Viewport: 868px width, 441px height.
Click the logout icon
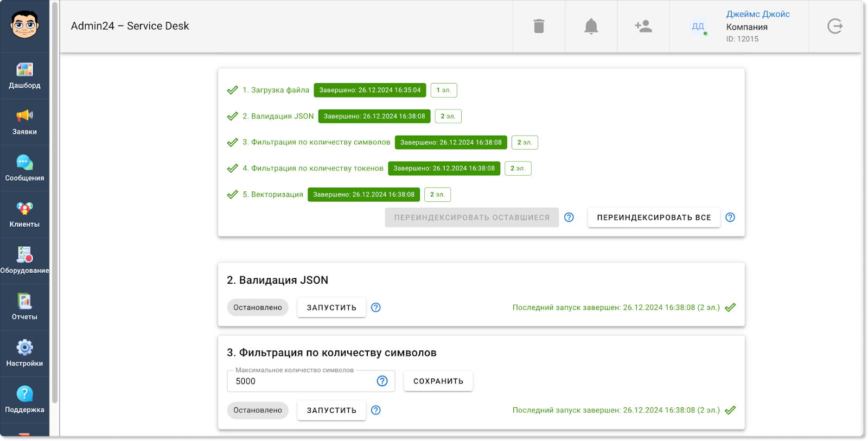(x=835, y=26)
